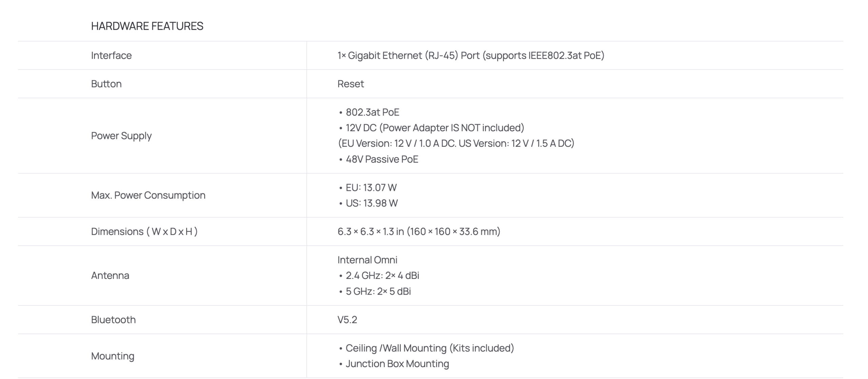
Task: Click the Reset value text
Action: tap(351, 84)
